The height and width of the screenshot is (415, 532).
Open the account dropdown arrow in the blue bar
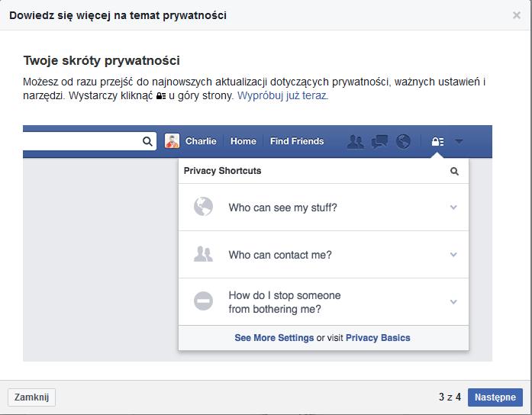pos(459,141)
